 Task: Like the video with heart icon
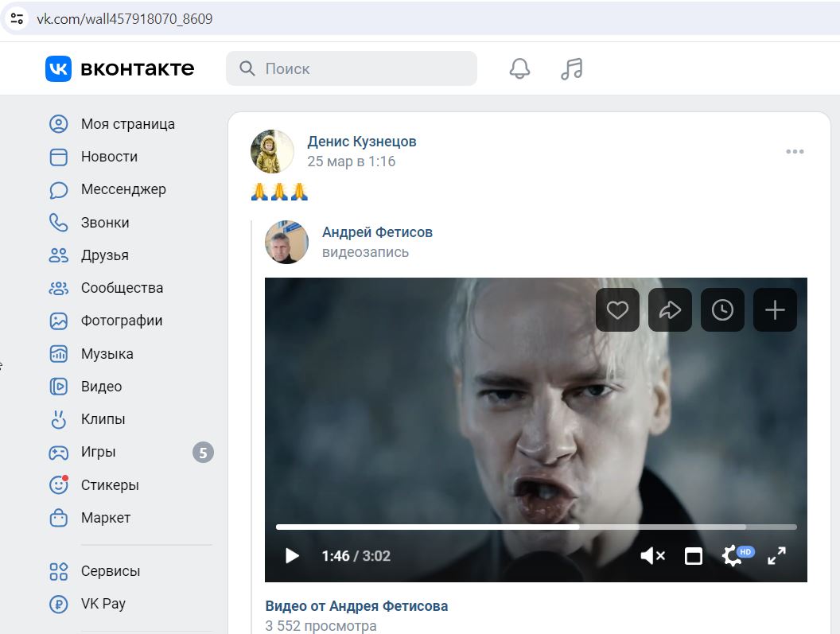[x=617, y=309]
